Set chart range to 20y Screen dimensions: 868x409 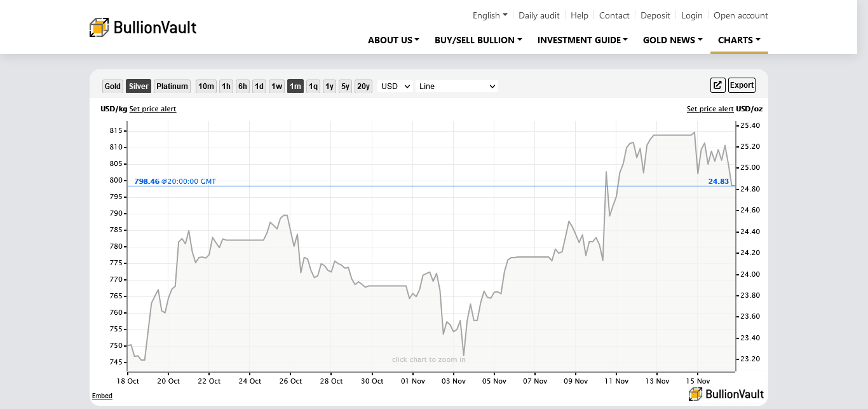tap(363, 87)
